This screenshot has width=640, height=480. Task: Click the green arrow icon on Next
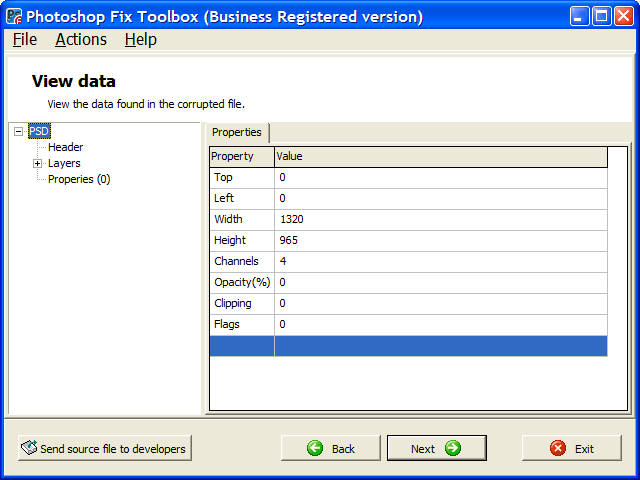point(453,448)
